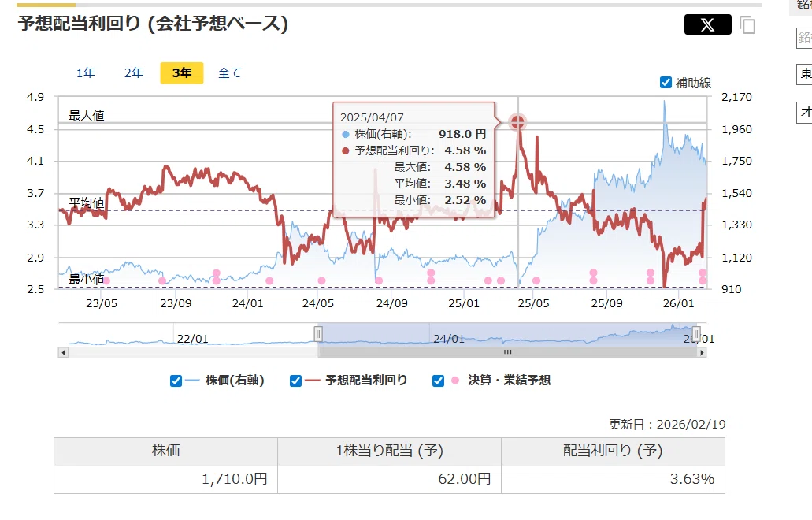Click the 株価 table header

coord(165,451)
